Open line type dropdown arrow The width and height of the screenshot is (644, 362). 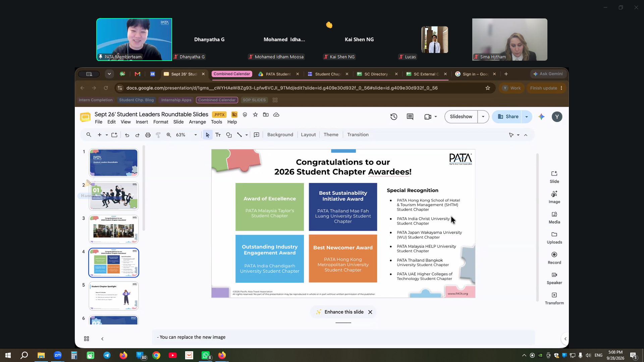pos(247,135)
